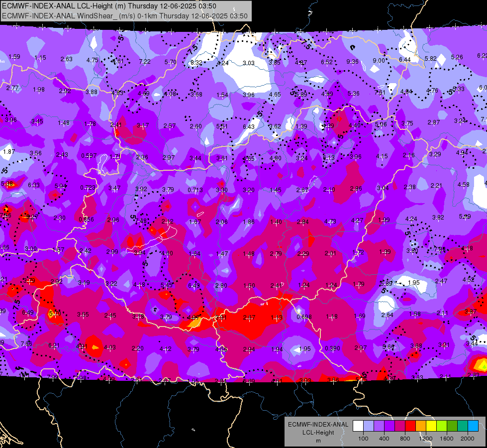The width and height of the screenshot is (487, 448).
Task: Click the legend scale label 800
Action: pyautogui.click(x=405, y=439)
